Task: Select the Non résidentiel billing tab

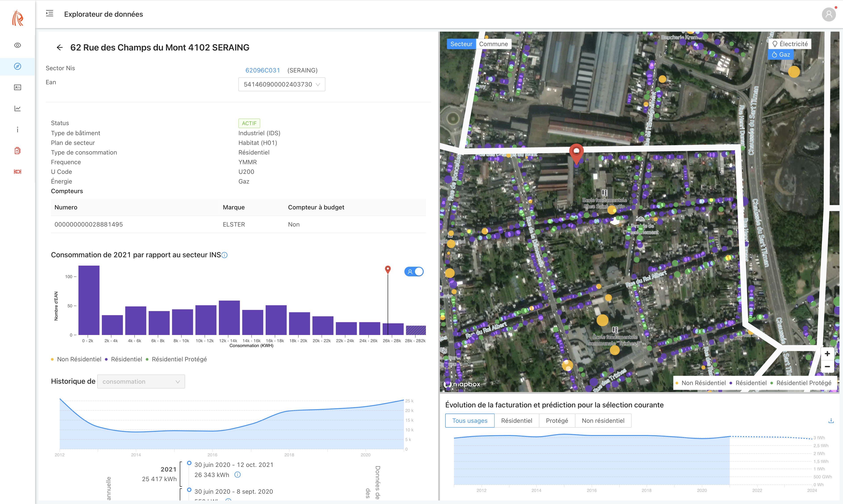Action: pyautogui.click(x=603, y=420)
